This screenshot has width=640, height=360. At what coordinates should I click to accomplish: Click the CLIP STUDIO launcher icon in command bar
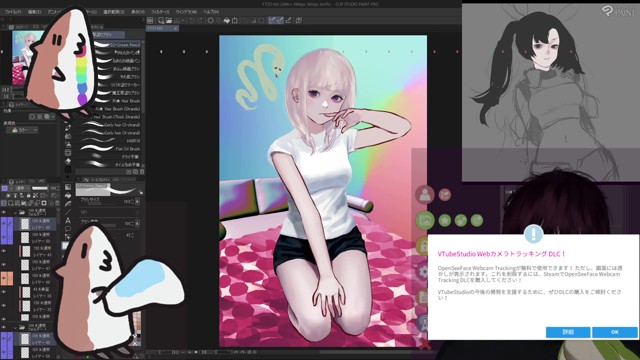click(x=150, y=20)
